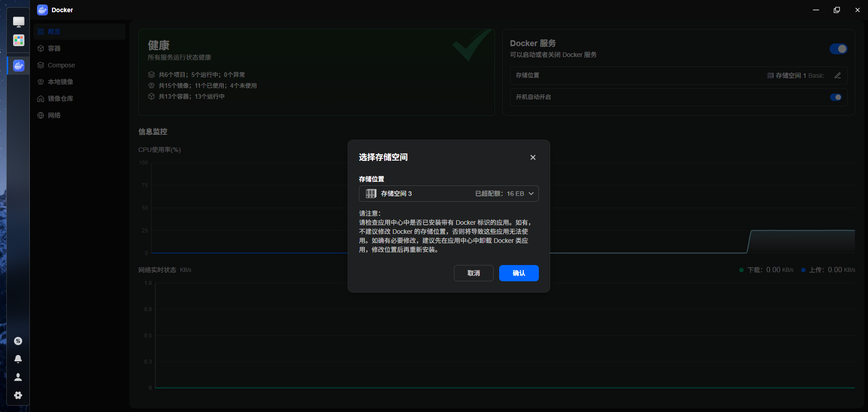Open the user account icon
The image size is (868, 412).
pos(18,377)
